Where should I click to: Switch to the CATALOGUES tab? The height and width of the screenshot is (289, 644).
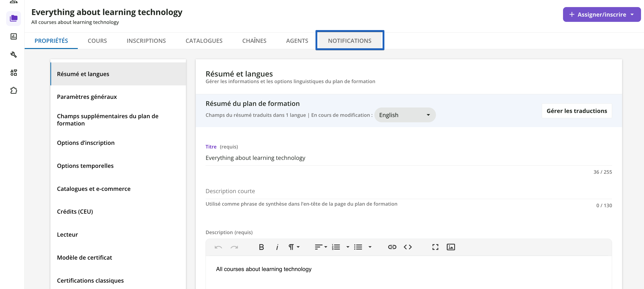pos(204,41)
